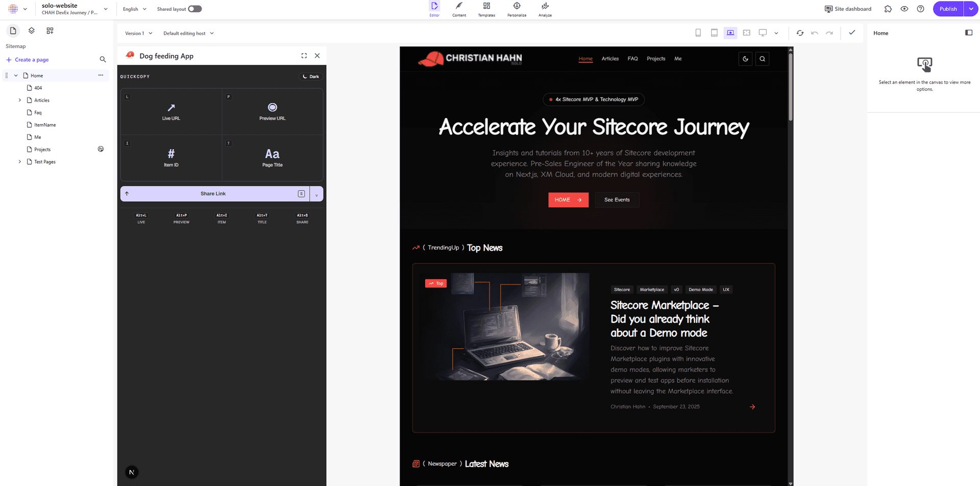
Task: Search the sitemap with magnifier icon
Action: [x=103, y=60]
